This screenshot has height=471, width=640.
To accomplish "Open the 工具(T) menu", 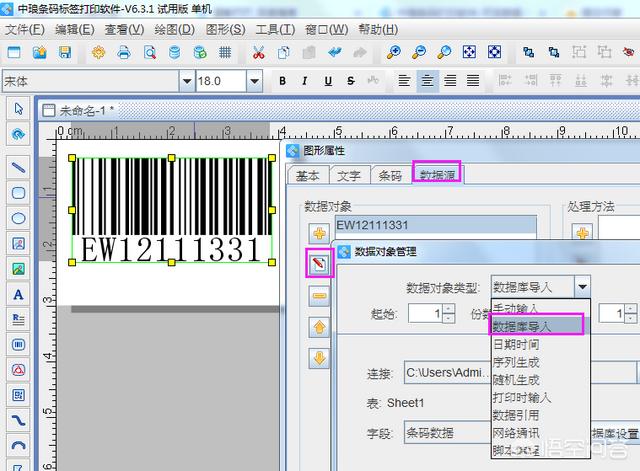I will pos(275,29).
